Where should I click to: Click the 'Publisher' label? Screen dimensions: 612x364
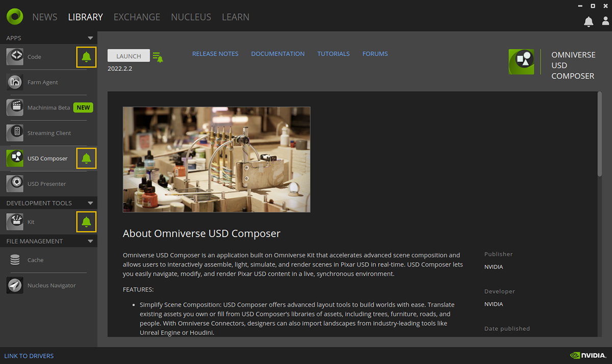tap(499, 254)
